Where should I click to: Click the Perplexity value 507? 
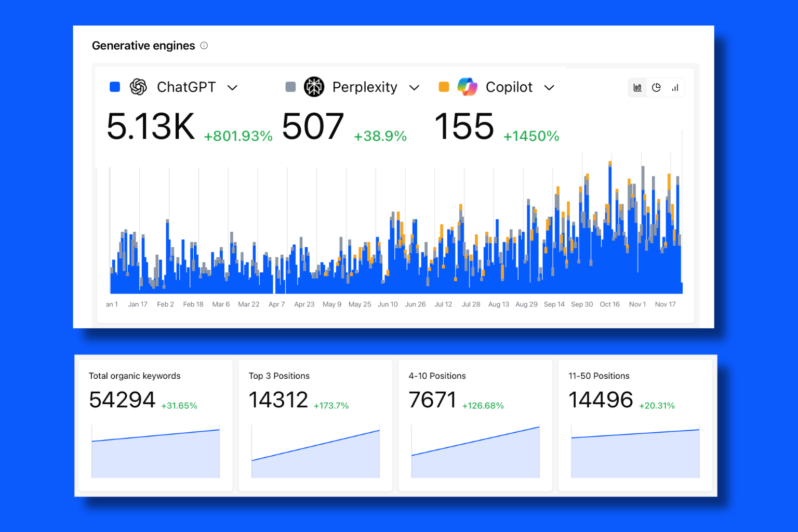click(313, 126)
